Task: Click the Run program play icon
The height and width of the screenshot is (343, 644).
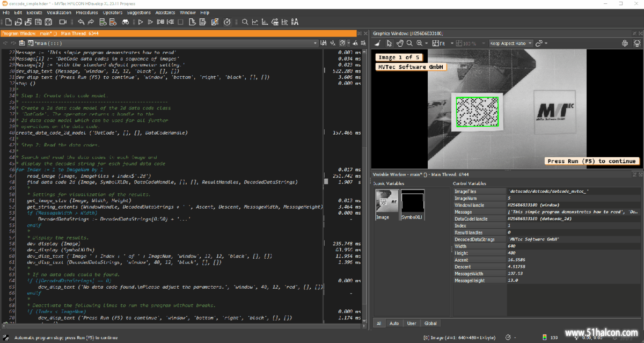Action: coord(141,22)
